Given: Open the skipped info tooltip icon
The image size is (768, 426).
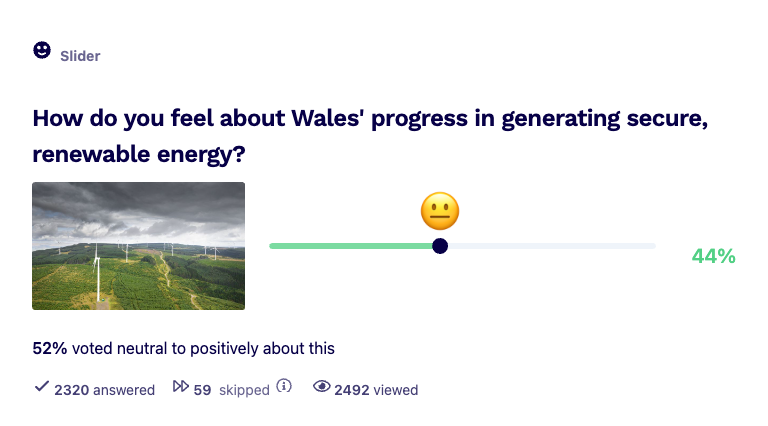Looking at the screenshot, I should 284,386.
